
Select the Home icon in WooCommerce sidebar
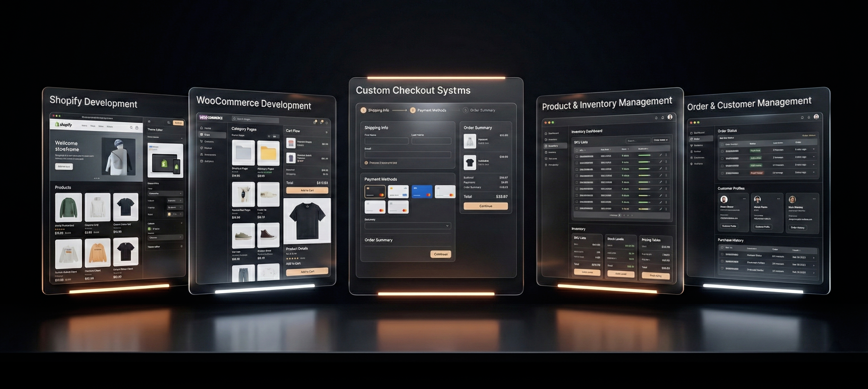(x=201, y=128)
